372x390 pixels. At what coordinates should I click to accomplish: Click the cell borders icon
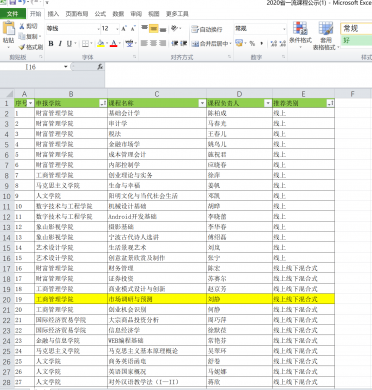point(85,44)
